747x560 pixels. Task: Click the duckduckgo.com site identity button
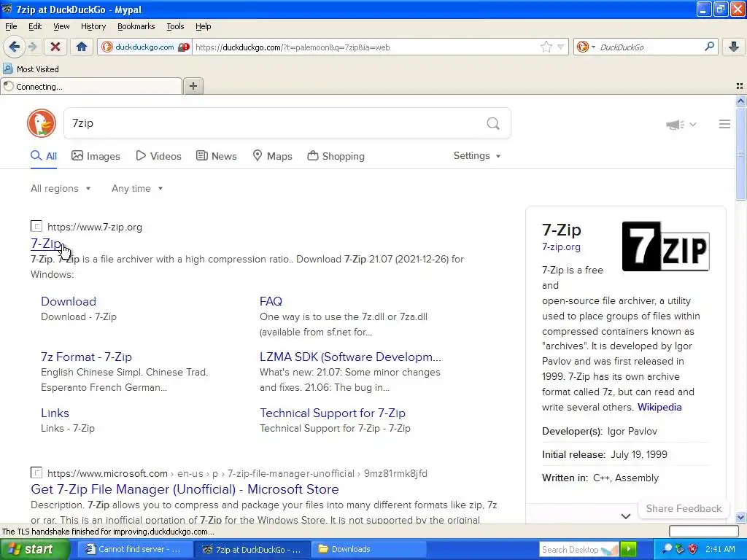tap(144, 47)
